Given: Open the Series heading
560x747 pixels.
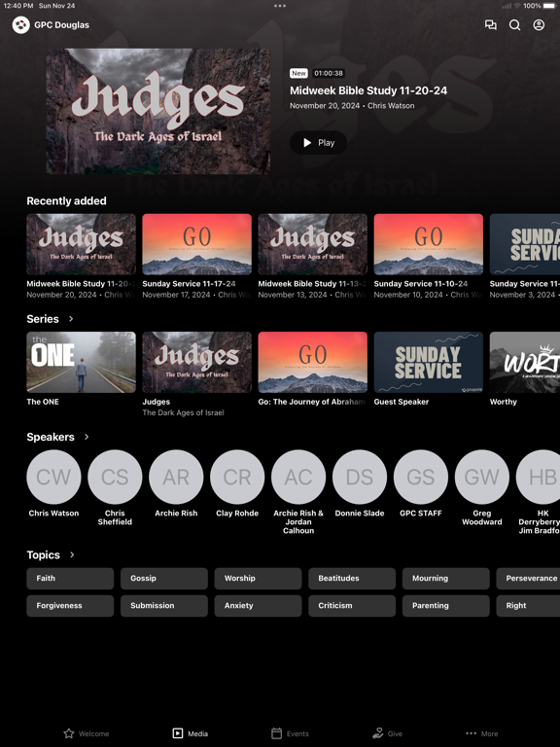Looking at the screenshot, I should pos(43,319).
